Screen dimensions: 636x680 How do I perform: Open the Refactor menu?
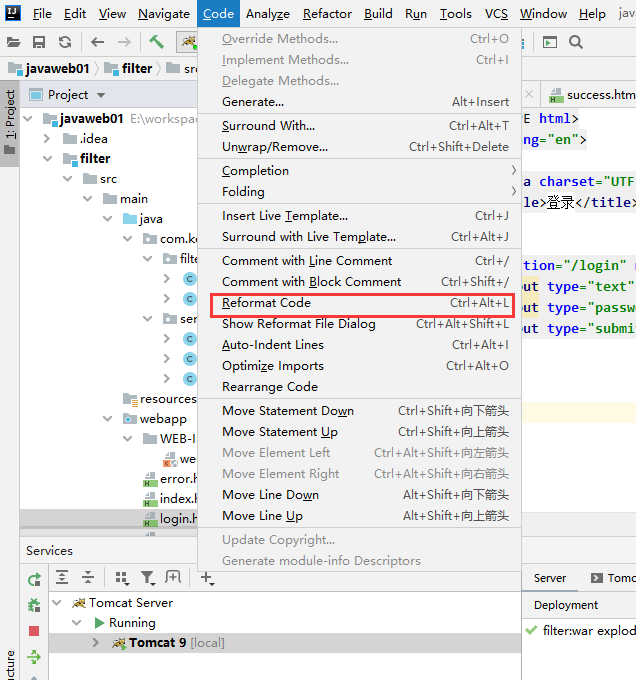click(x=327, y=14)
